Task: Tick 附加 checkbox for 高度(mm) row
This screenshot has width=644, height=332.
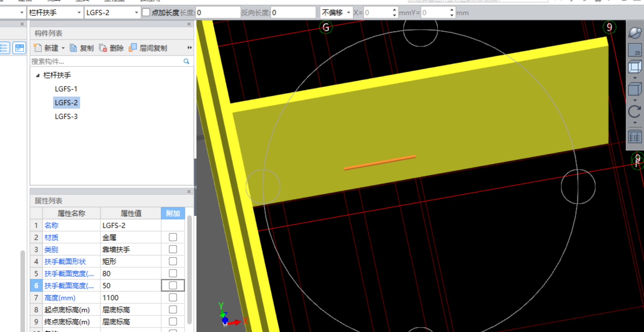Action: (173, 298)
